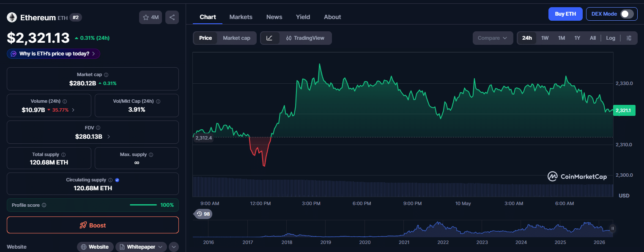This screenshot has height=252, width=644.
Task: Open Max. supply info icon
Action: 151,155
